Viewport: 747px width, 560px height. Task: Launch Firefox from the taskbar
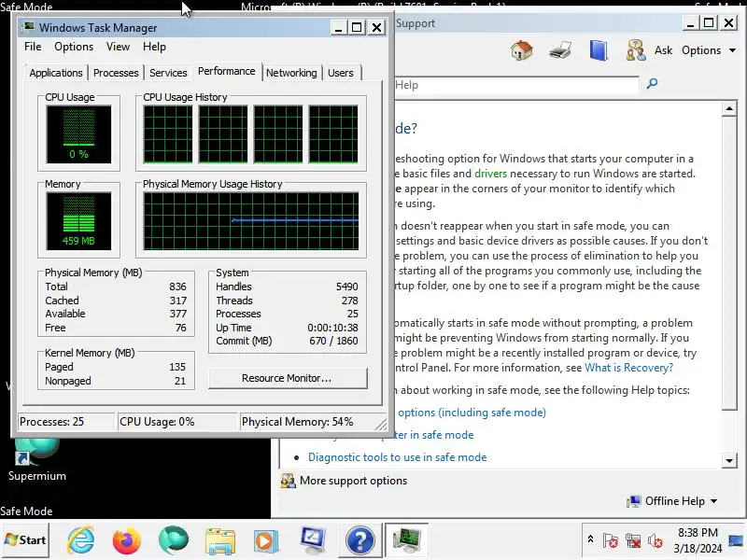tap(126, 540)
